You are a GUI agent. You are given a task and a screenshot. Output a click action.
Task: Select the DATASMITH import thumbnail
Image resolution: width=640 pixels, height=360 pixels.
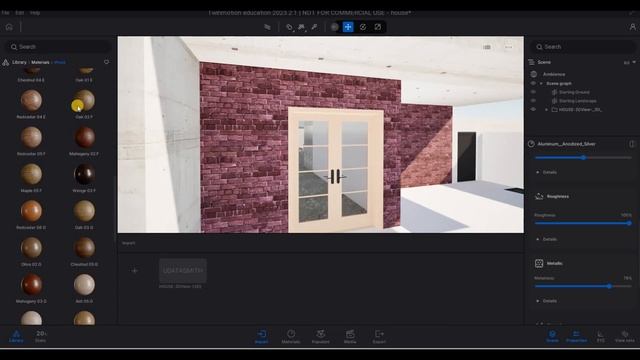pos(183,270)
